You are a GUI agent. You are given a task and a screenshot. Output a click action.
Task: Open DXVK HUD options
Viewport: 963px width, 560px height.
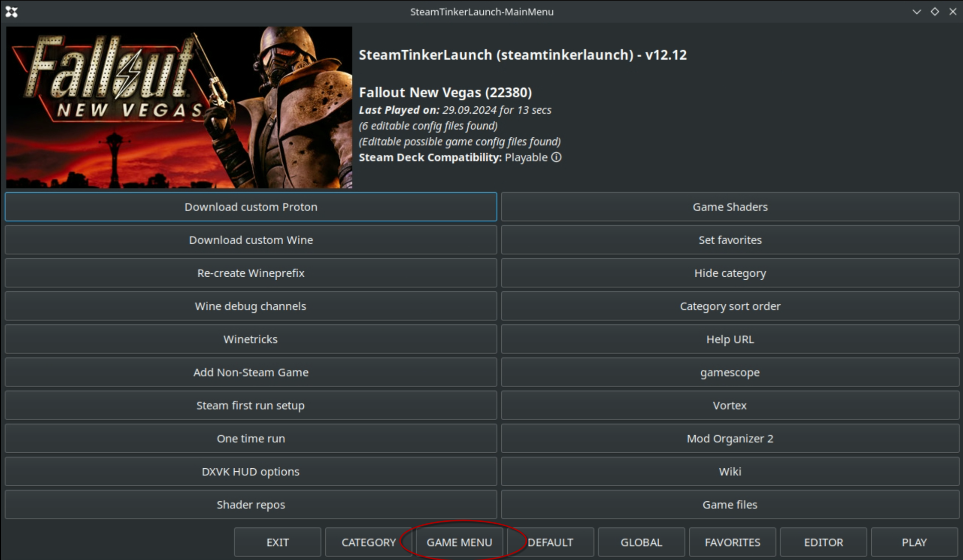pyautogui.click(x=251, y=472)
